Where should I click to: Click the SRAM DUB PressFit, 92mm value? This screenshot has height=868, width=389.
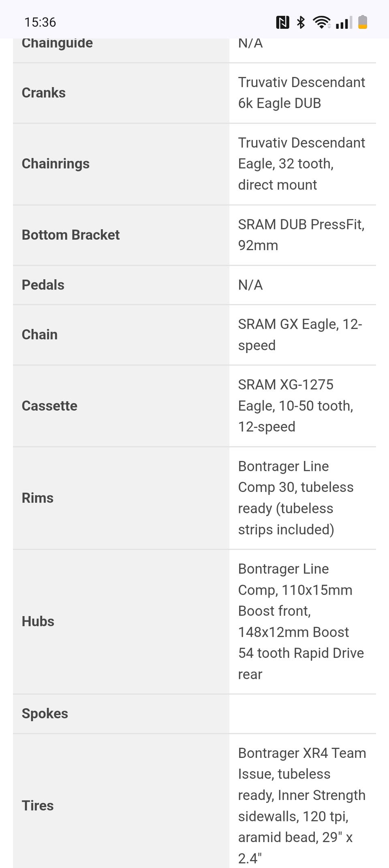pyautogui.click(x=301, y=235)
